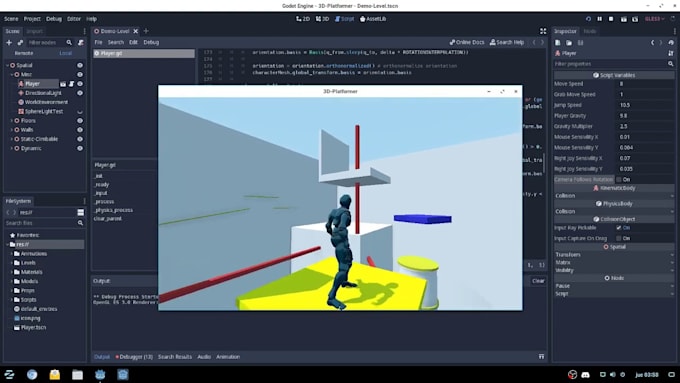Stop the running scene
This screenshot has width=680, height=383.
[611, 19]
